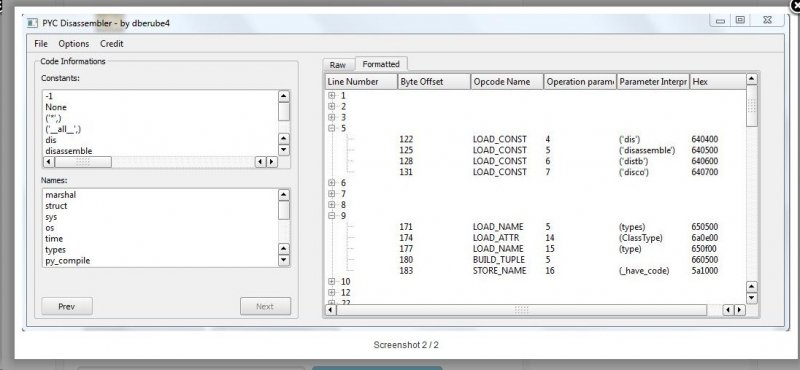Click Constants list horizontal scrollbar thumb

pyautogui.click(x=83, y=162)
